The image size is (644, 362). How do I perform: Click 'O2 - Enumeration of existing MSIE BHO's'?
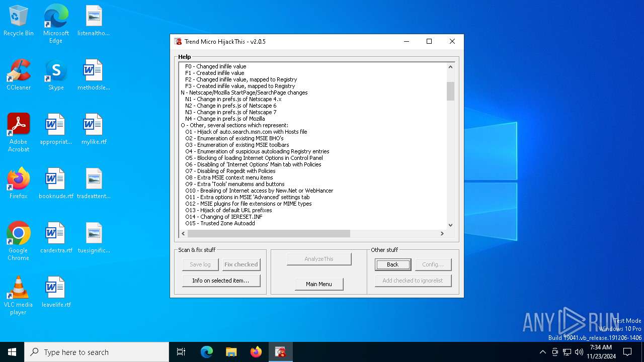[x=234, y=138]
